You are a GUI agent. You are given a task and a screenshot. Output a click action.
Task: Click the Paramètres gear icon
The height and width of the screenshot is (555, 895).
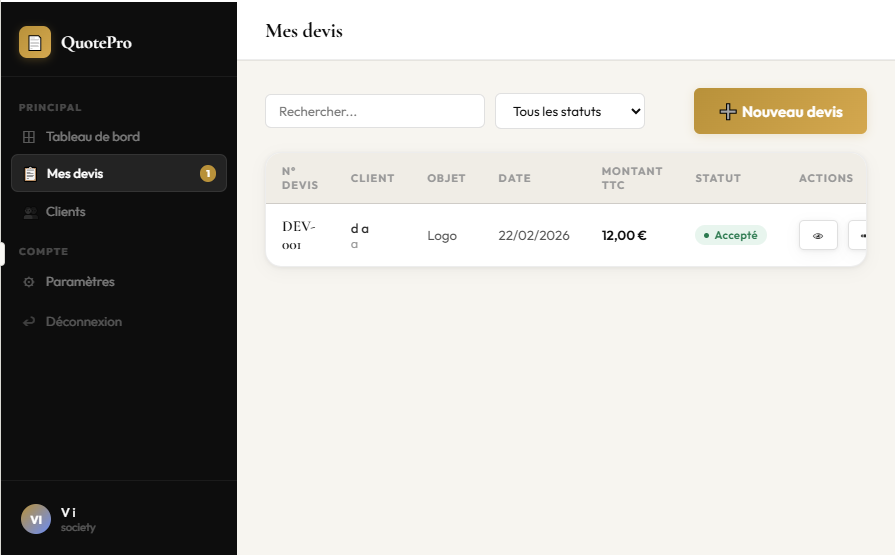coord(29,282)
